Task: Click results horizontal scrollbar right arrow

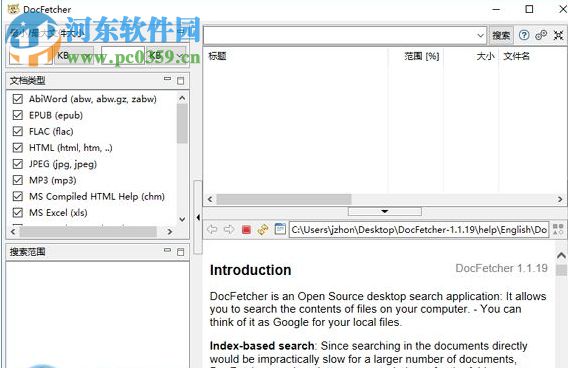Action: point(560,199)
